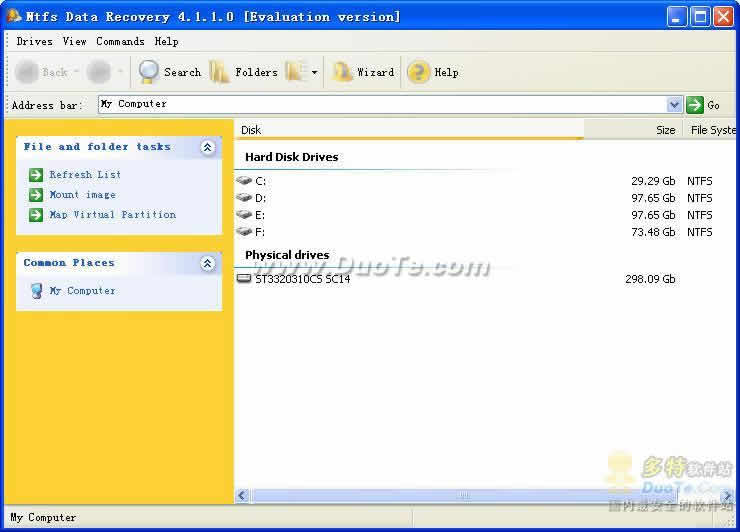
Task: Click the Address bar input field
Action: coord(382,104)
